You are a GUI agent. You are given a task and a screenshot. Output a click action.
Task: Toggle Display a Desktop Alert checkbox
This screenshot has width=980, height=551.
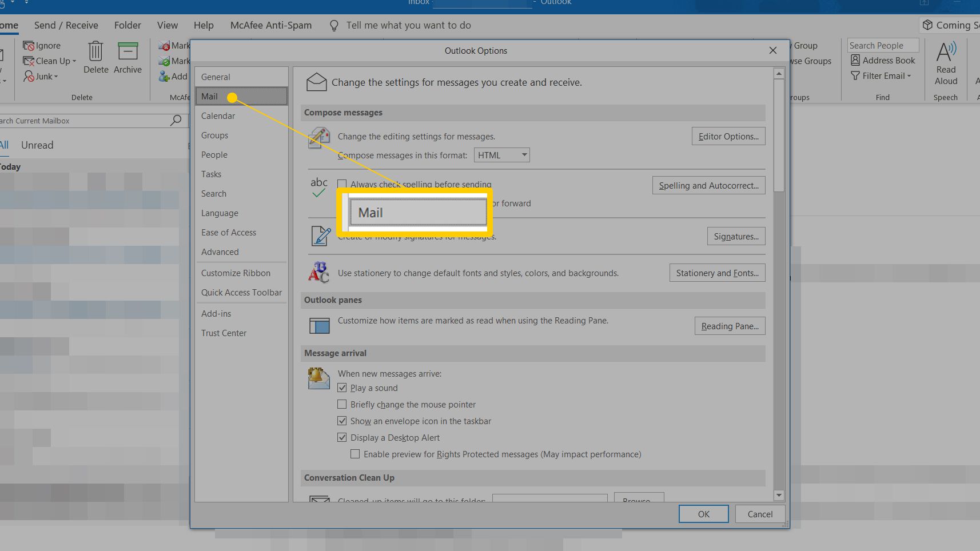point(342,437)
